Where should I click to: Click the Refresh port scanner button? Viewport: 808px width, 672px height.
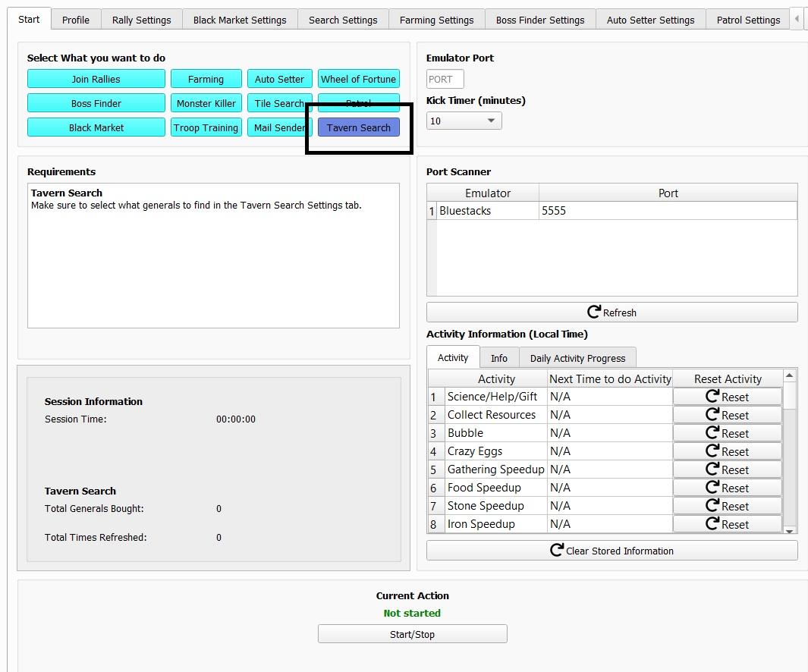(x=612, y=312)
